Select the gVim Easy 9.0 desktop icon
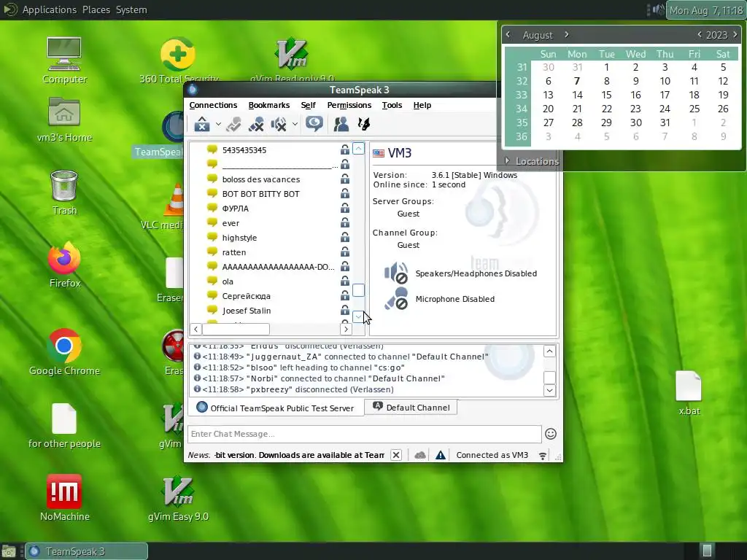 [x=178, y=497]
